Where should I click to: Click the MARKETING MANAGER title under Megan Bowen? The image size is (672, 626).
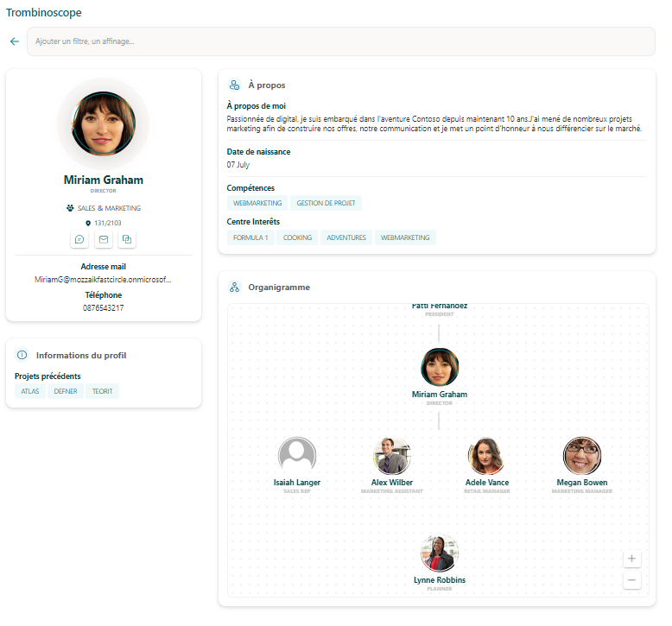(x=582, y=491)
